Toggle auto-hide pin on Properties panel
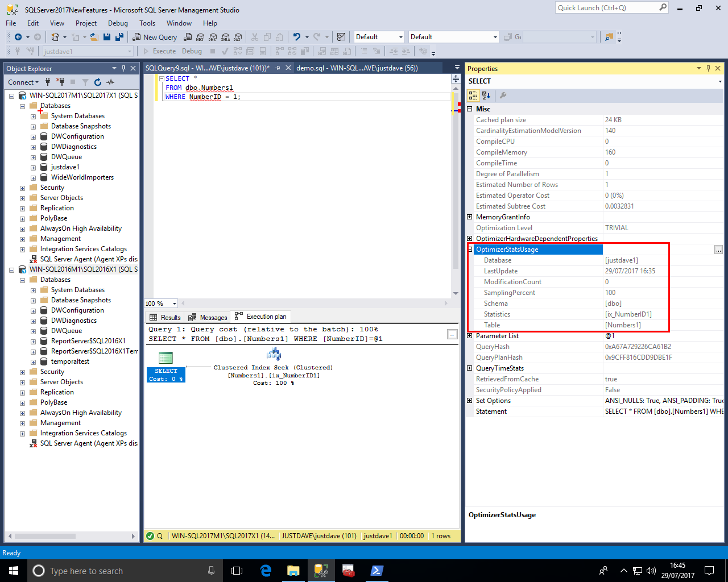The height and width of the screenshot is (582, 728). tap(708, 68)
